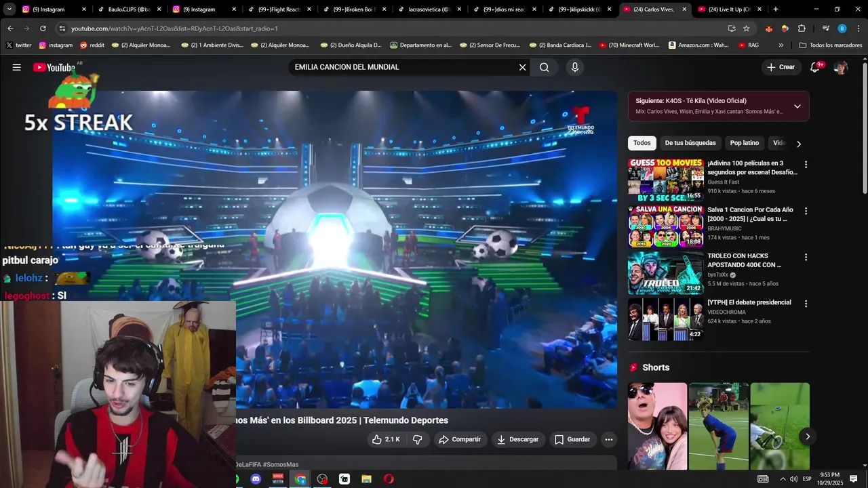The height and width of the screenshot is (488, 868).
Task: Open Guess It Fast channel name
Action: (723, 182)
